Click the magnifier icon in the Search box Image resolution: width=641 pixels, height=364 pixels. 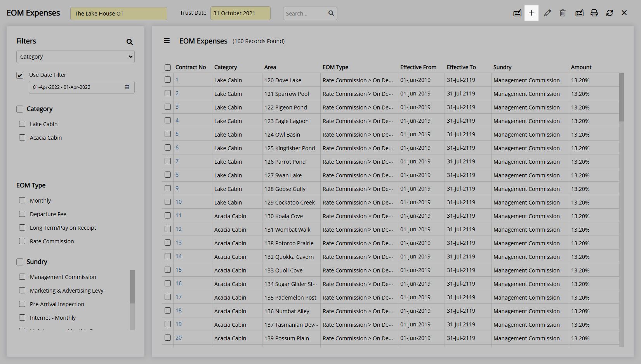click(331, 13)
